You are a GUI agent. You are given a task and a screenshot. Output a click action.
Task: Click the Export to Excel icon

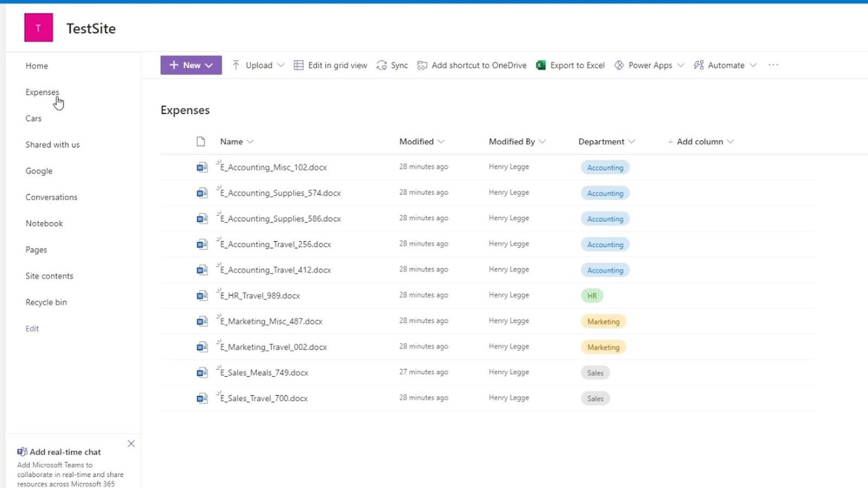coord(540,65)
